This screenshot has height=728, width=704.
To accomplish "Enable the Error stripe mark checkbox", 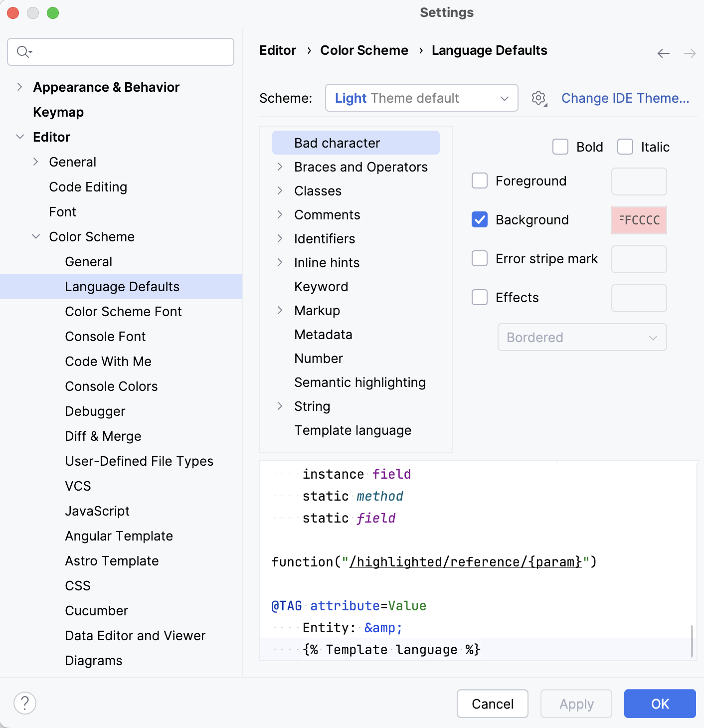I will pyautogui.click(x=479, y=258).
